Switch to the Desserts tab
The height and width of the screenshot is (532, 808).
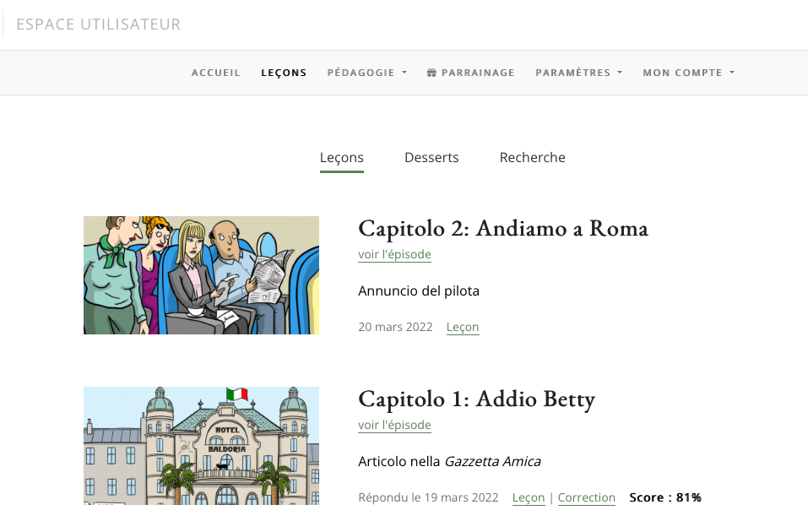point(431,158)
